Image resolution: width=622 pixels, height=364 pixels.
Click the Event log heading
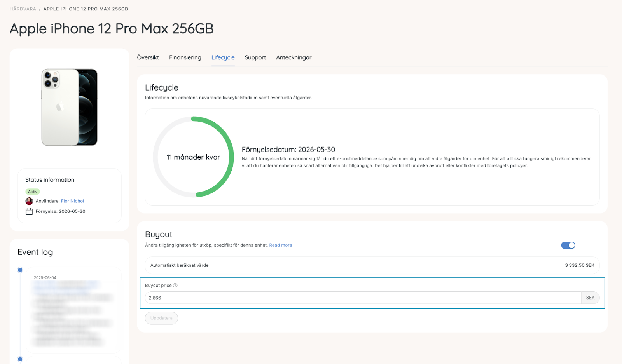point(35,252)
